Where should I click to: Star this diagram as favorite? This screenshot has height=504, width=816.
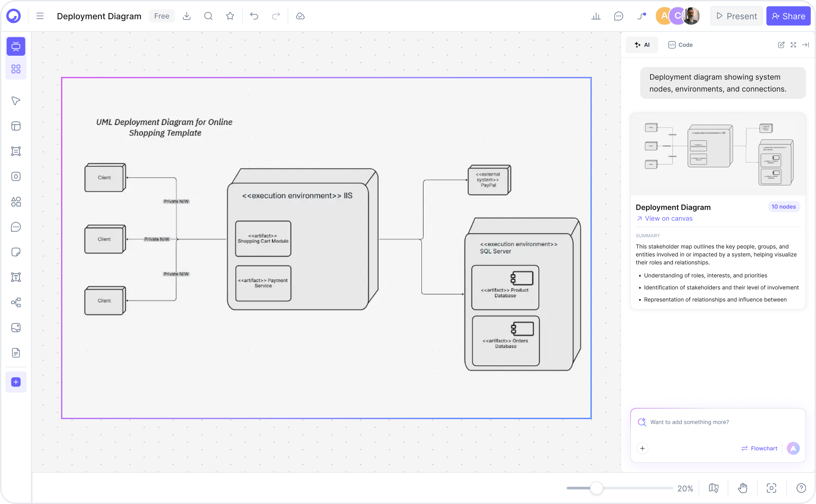(230, 16)
